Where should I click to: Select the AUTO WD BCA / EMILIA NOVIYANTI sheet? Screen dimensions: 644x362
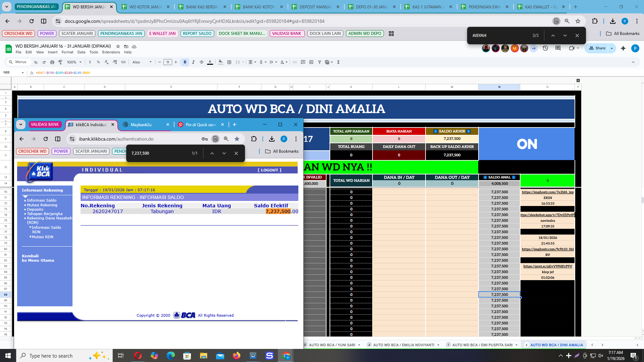pyautogui.click(x=403, y=345)
